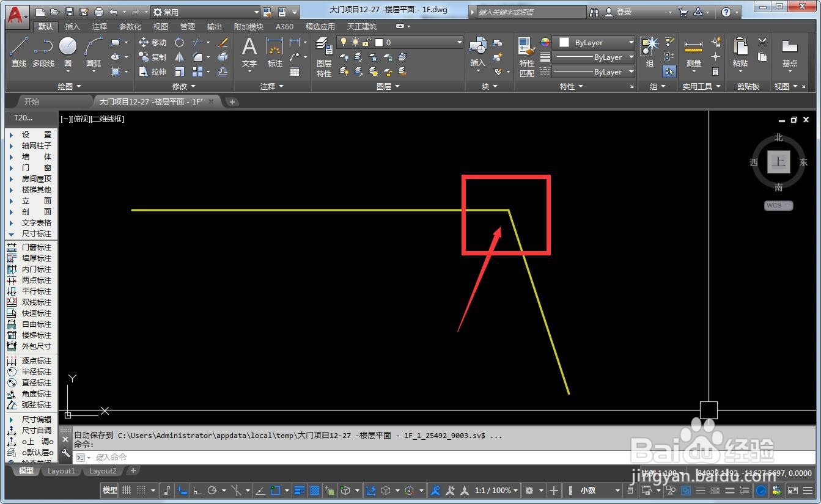Open the workspace dropdown showing 常用

(205, 12)
